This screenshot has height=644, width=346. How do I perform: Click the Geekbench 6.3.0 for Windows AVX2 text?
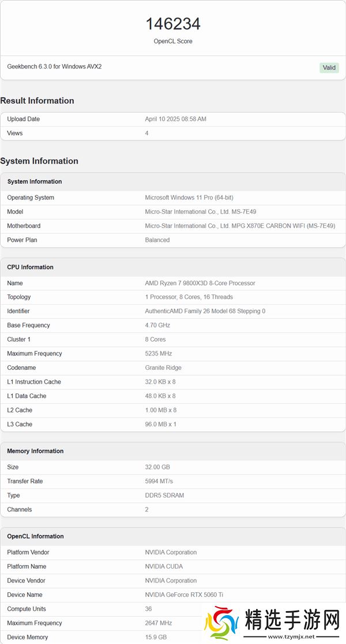(54, 67)
